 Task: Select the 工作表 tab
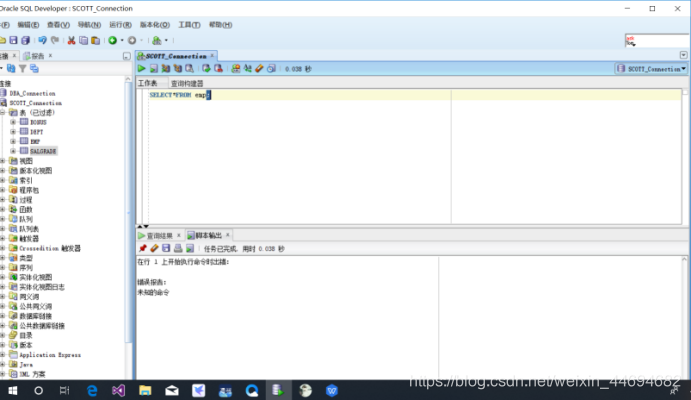[148, 83]
